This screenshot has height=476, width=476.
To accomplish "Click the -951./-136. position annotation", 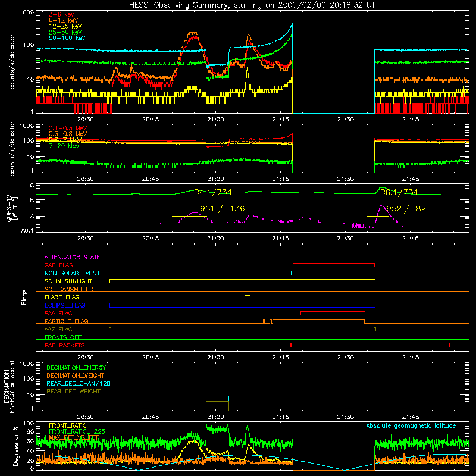I will (x=220, y=209).
